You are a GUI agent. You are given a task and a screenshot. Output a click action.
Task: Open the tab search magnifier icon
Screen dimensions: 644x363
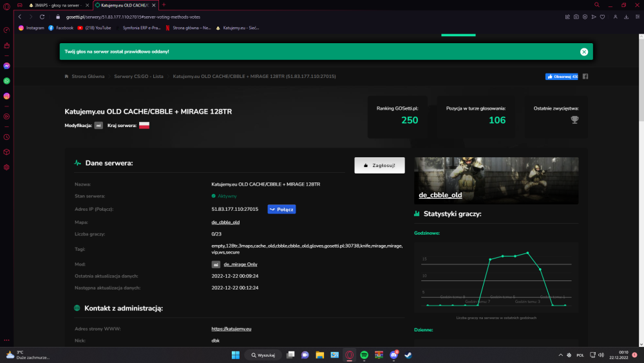point(597,5)
